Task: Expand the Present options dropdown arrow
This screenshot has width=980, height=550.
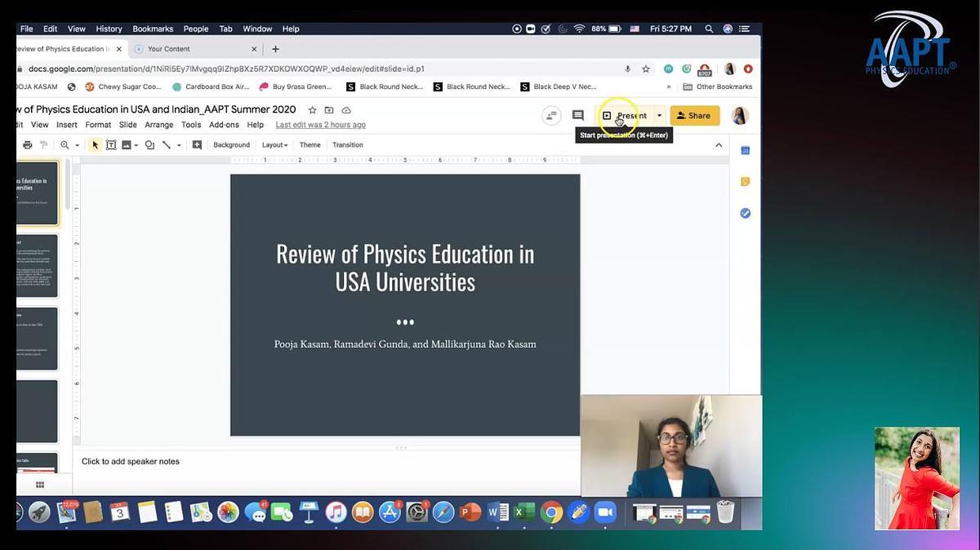Action: click(x=659, y=116)
